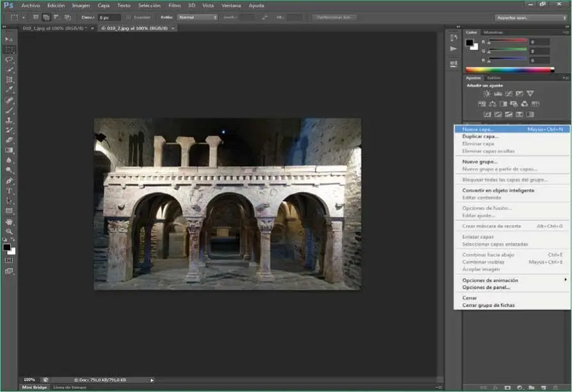Toggle Quick Mask mode in toolbar
The width and height of the screenshot is (572, 392).
(x=10, y=260)
